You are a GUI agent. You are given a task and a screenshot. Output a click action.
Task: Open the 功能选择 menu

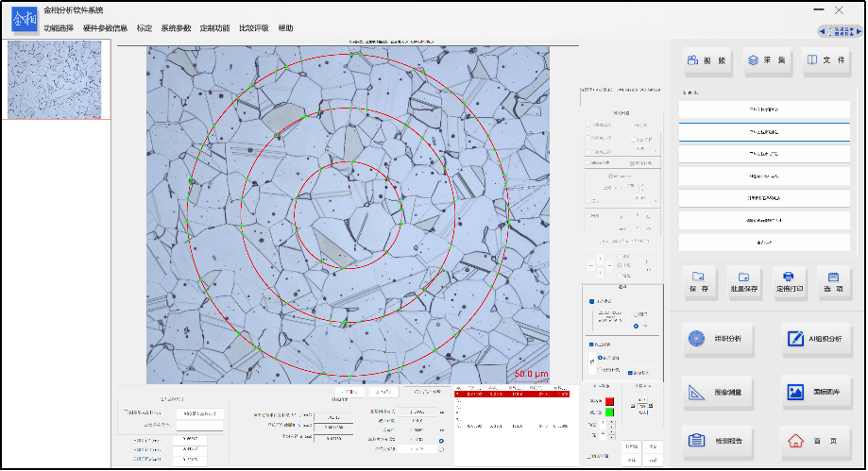tap(59, 28)
